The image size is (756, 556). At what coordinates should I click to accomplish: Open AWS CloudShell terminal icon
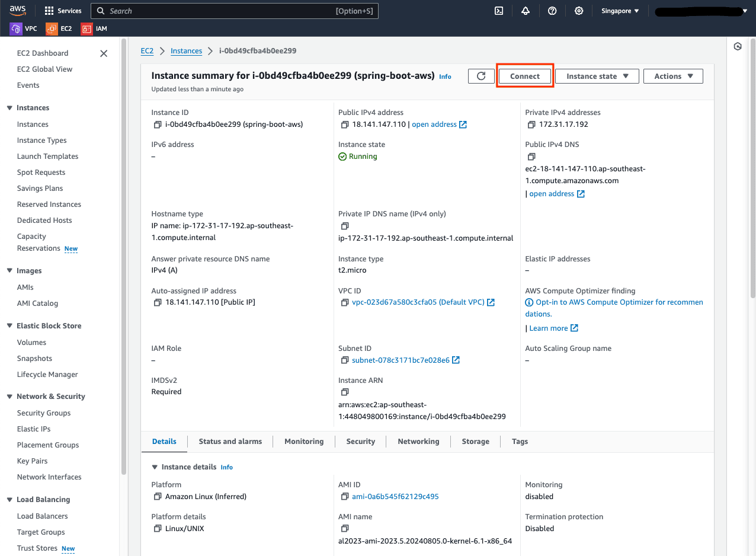[x=499, y=11]
